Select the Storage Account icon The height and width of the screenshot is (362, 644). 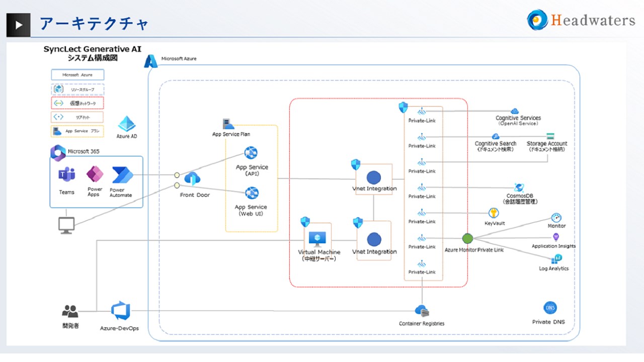pyautogui.click(x=550, y=136)
